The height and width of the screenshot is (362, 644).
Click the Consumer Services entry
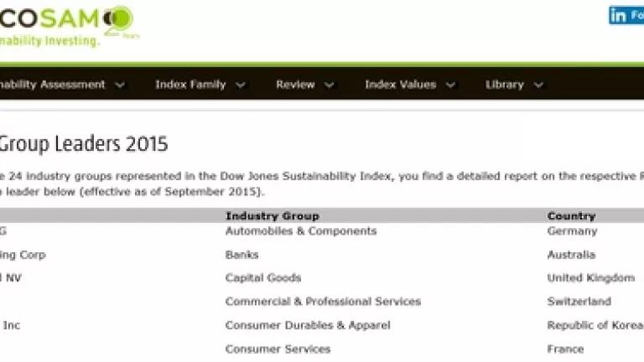278,349
